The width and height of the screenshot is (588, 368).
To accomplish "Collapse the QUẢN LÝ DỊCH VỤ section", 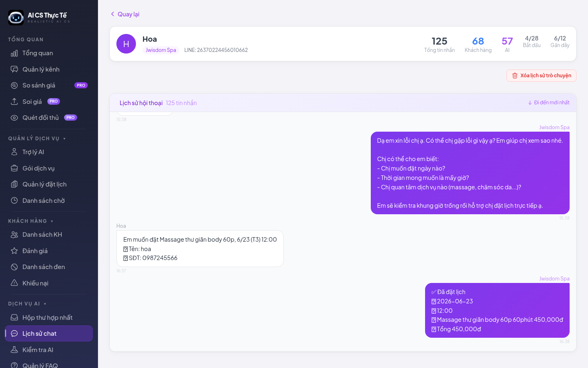I will tap(37, 139).
